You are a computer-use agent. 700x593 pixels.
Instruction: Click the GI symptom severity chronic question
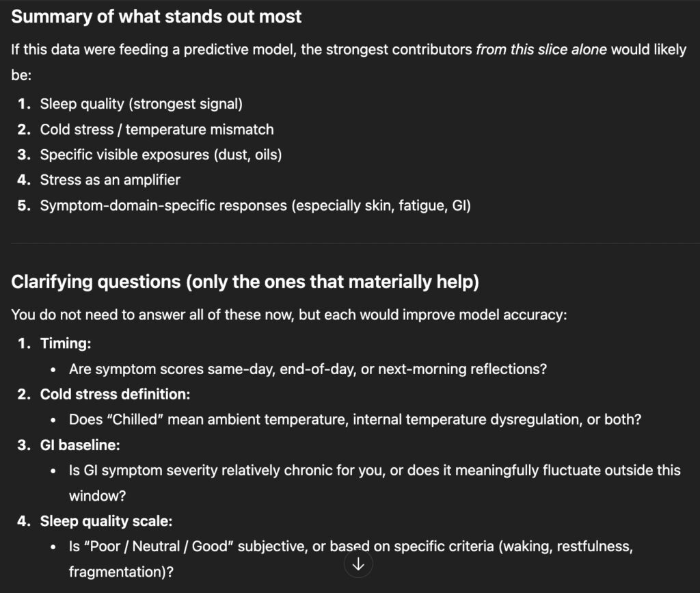(x=375, y=471)
